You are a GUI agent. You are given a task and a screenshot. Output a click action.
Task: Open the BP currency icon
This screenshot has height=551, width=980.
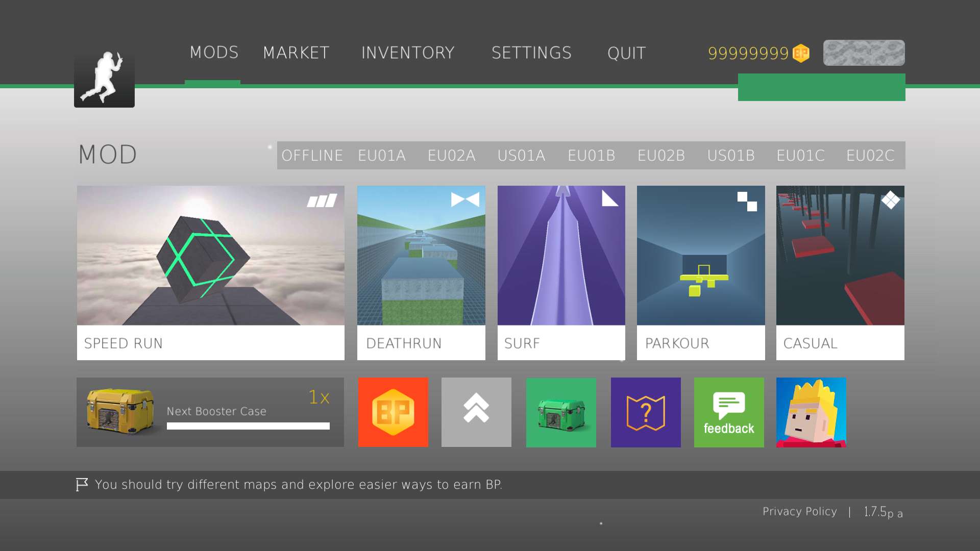pos(802,53)
